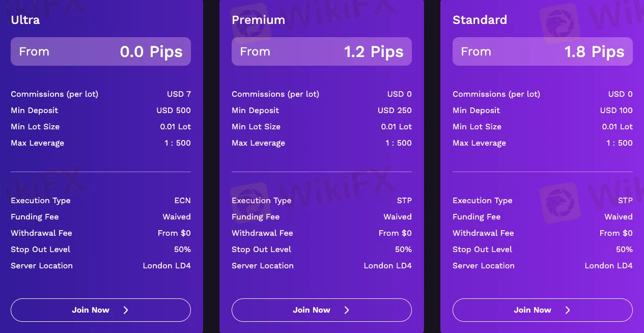Click the chevron arrow in Standard's Join Now button
This screenshot has height=333, width=644.
point(567,310)
